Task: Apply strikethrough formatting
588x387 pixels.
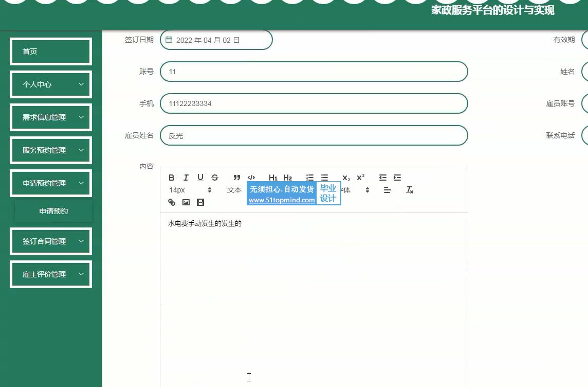Action: tap(214, 178)
